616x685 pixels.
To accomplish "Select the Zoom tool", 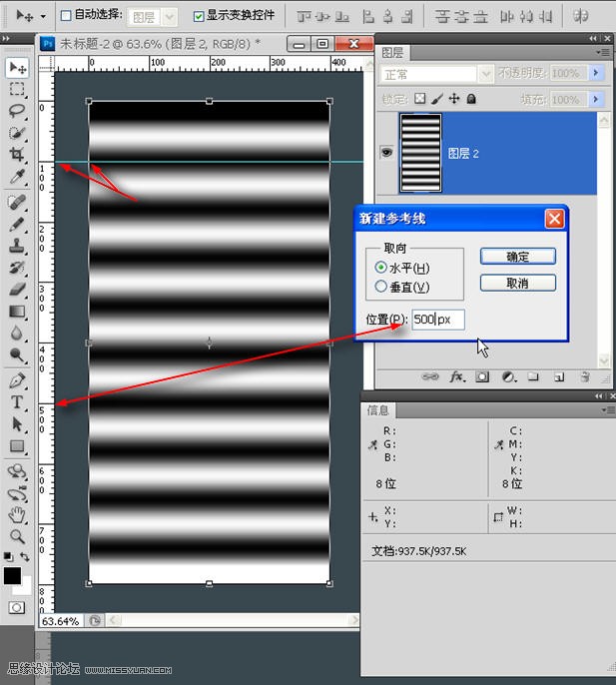I will pyautogui.click(x=18, y=536).
